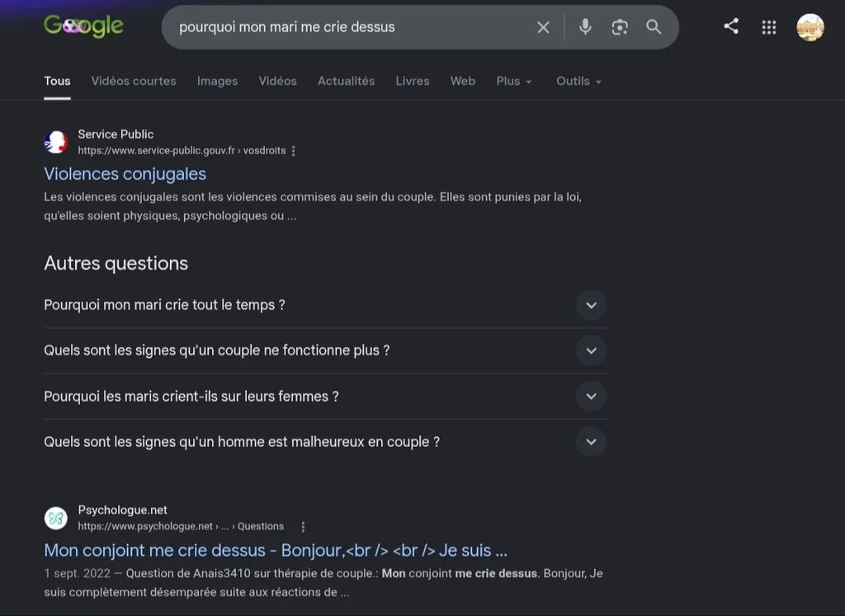Open Google Lens image search icon
Screen dimensions: 845x616
(620, 27)
